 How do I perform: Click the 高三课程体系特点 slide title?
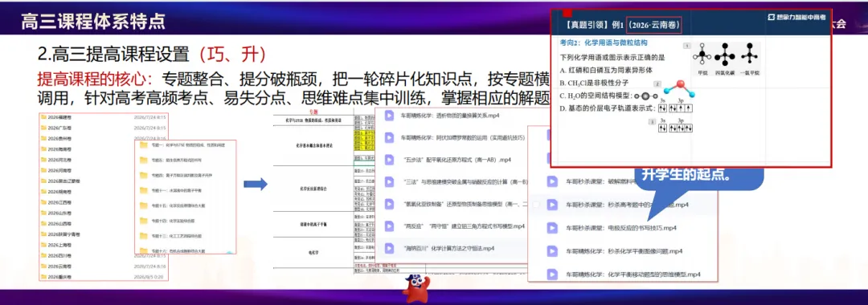click(92, 22)
